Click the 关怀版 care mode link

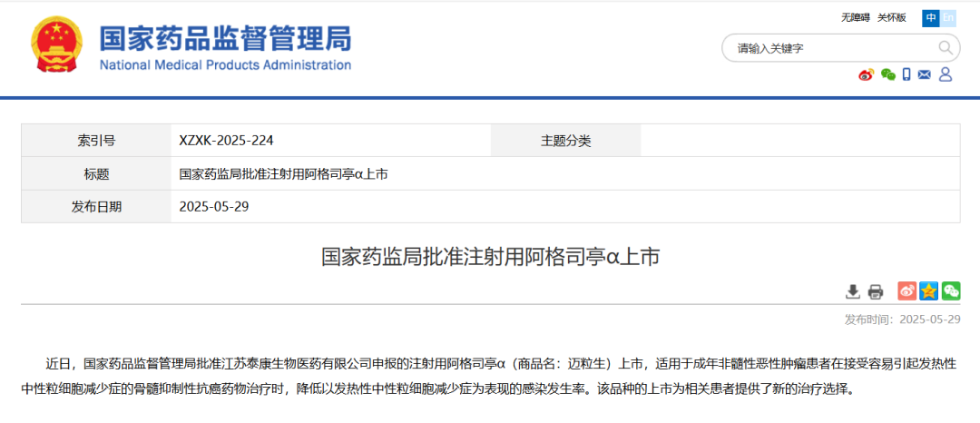pyautogui.click(x=892, y=17)
